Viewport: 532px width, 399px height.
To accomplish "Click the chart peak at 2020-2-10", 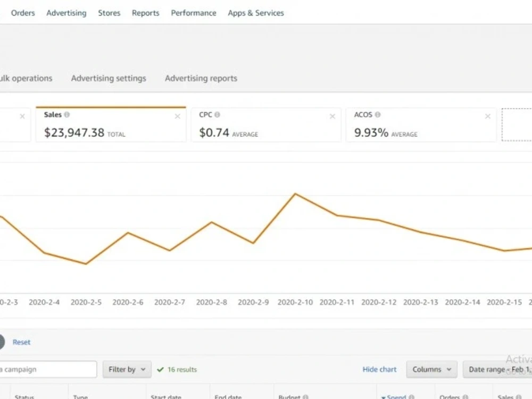I will click(x=295, y=194).
